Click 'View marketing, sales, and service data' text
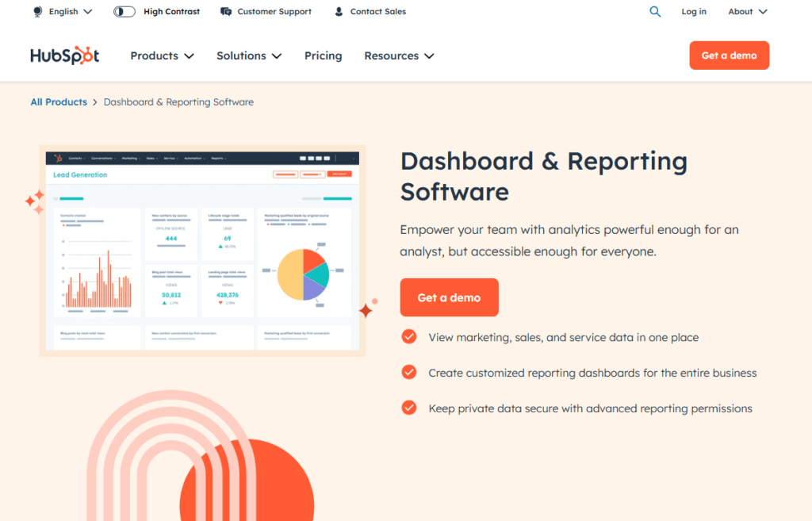 point(564,337)
